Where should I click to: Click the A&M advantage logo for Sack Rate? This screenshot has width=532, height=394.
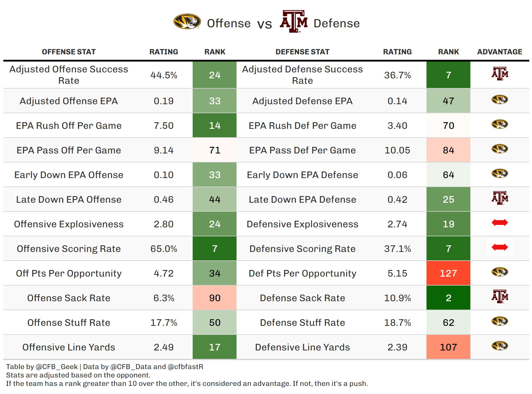coord(500,296)
